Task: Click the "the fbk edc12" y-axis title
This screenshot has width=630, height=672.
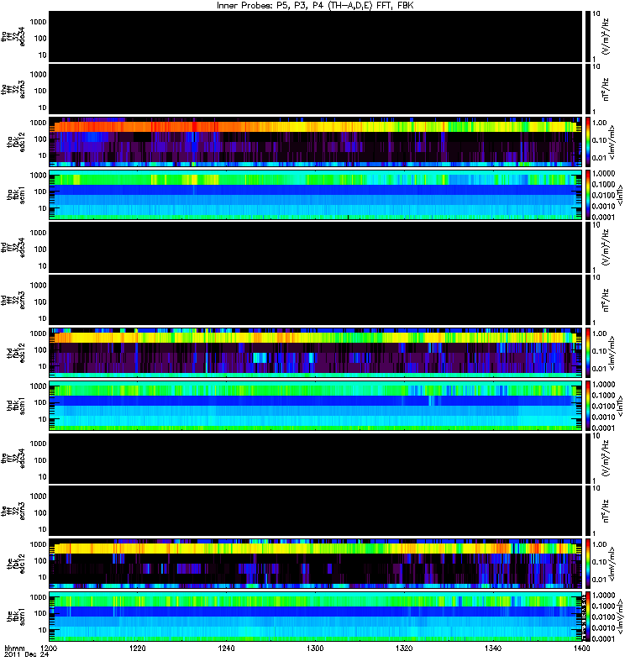Action: 16,564
